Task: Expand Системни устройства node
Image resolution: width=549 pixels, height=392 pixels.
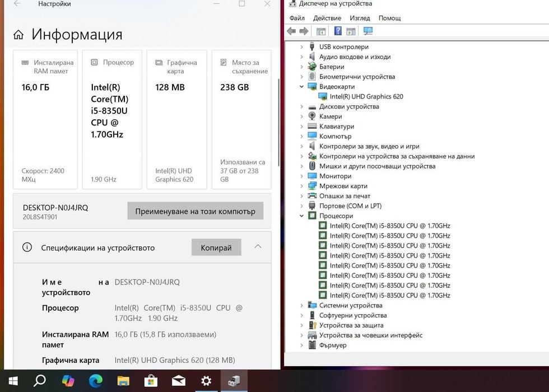Action: 301,305
